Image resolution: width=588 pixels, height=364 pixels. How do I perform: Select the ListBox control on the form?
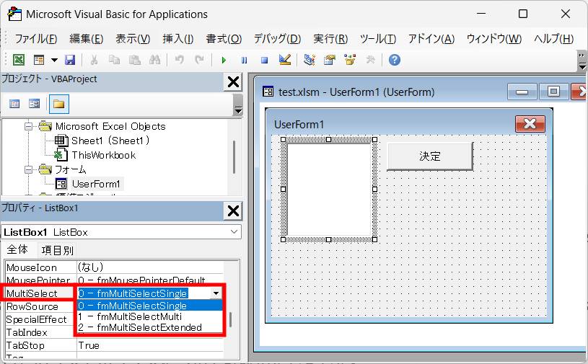[329, 190]
